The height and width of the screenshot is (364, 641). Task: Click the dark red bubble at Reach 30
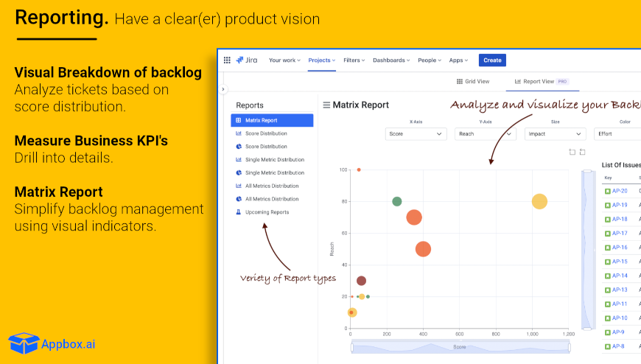[361, 281]
